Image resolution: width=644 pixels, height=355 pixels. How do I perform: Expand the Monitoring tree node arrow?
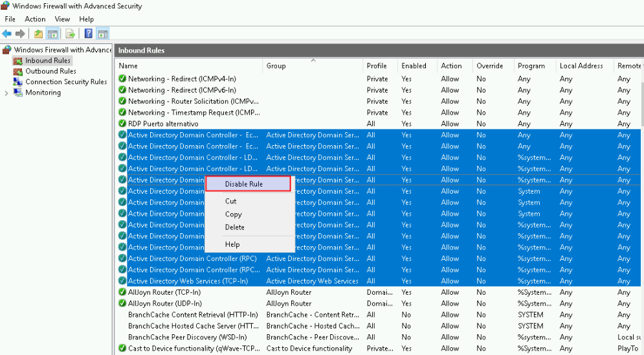pyautogui.click(x=6, y=93)
